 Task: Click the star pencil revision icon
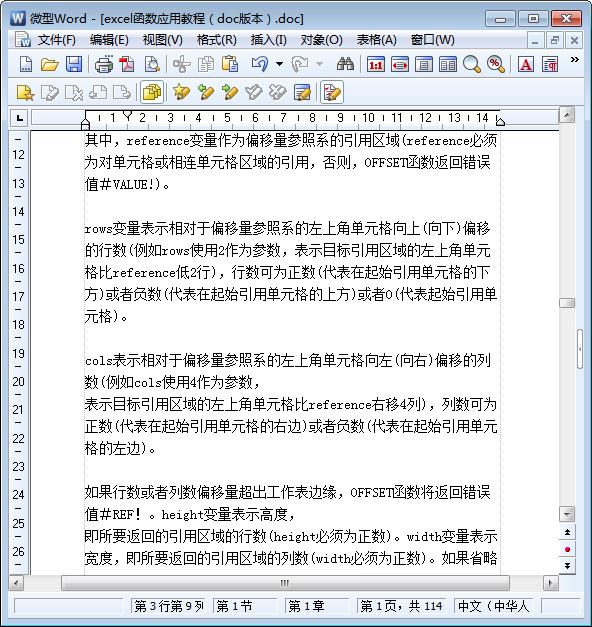coord(182,93)
